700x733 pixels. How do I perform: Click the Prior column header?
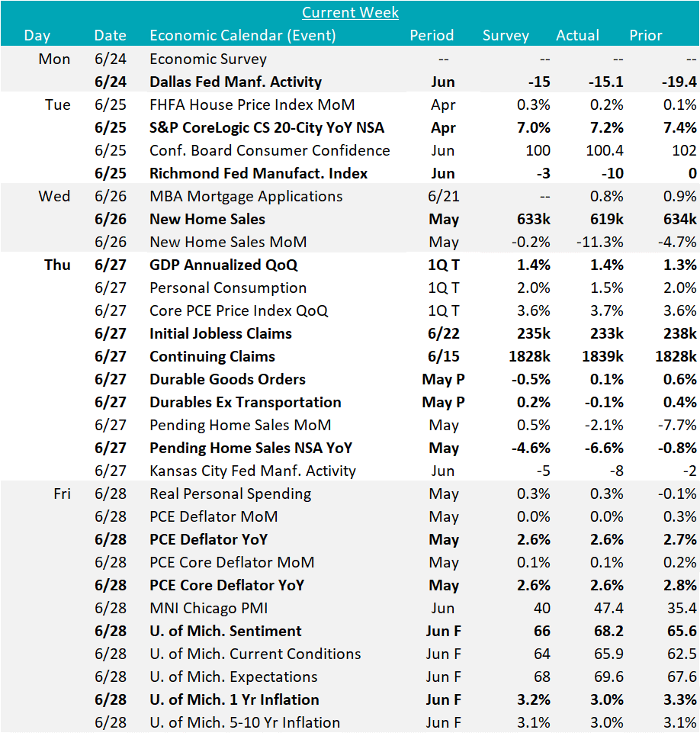645,35
